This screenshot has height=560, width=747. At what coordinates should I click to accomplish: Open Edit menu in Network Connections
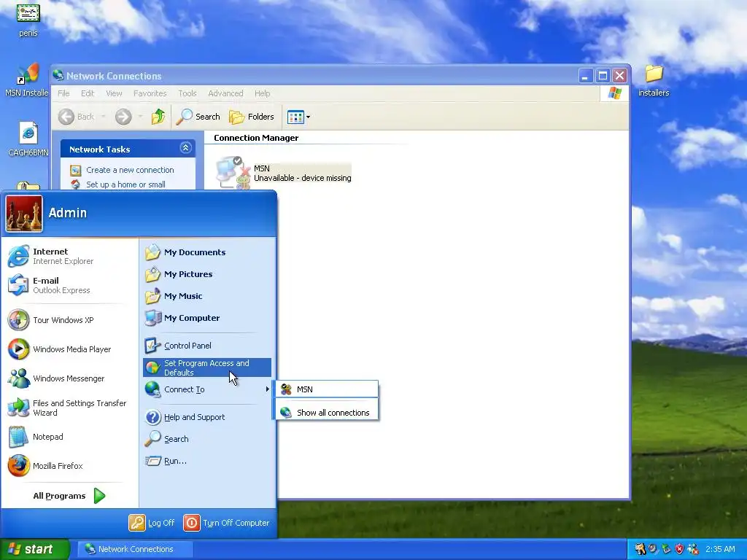click(x=88, y=93)
